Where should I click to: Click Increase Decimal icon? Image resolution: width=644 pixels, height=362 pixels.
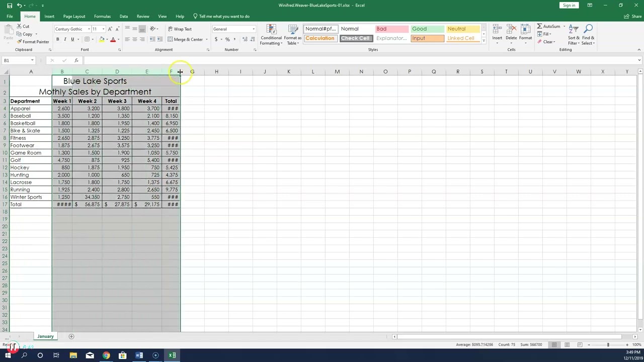pos(245,39)
